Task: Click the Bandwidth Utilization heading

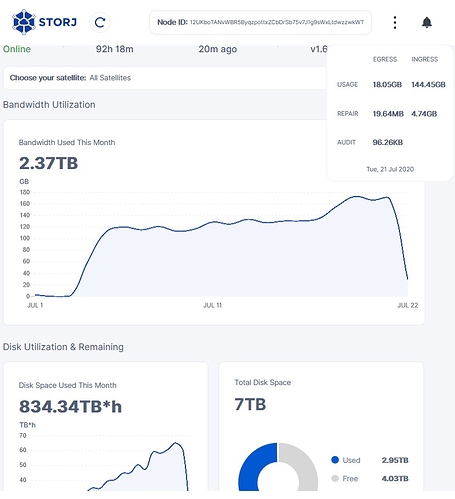Action: 49,105
